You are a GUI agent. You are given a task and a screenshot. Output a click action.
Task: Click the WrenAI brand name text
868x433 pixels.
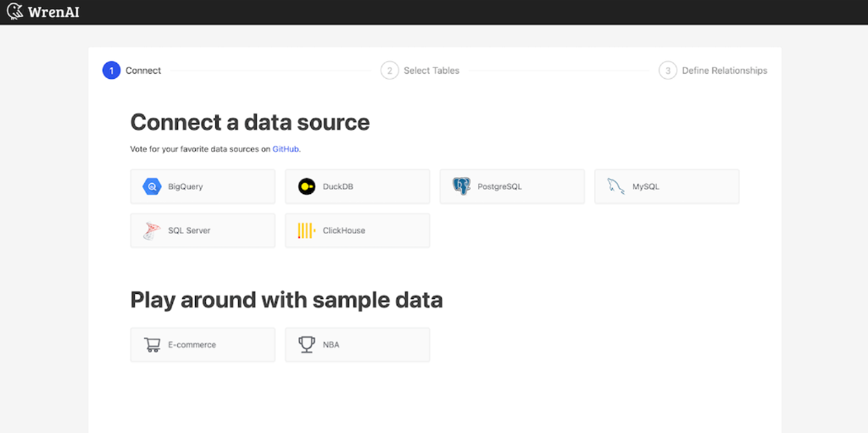coord(54,12)
